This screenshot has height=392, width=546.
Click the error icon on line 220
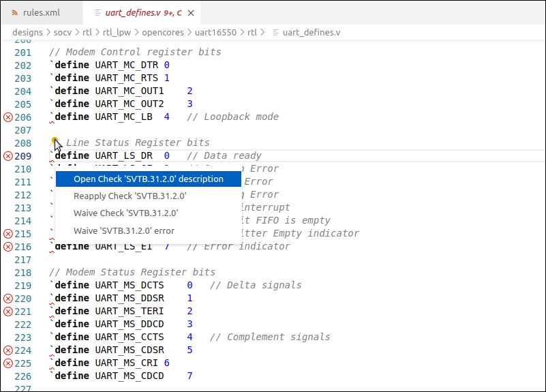8,299
